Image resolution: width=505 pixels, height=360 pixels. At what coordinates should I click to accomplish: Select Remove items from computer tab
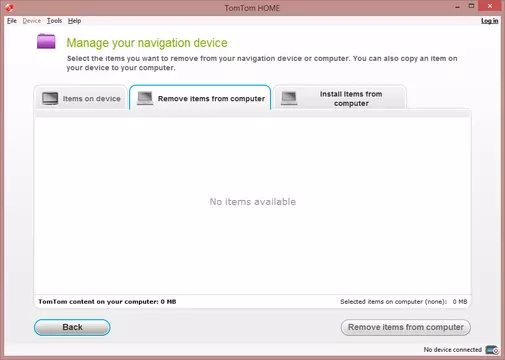pos(200,97)
